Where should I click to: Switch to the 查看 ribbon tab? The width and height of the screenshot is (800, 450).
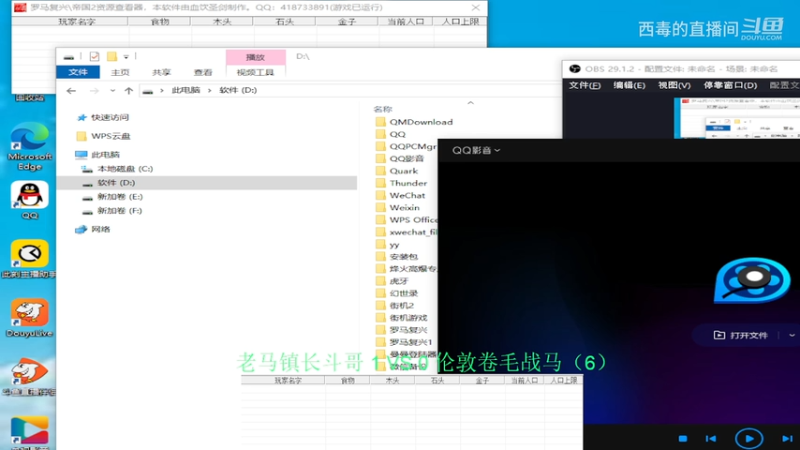tap(203, 72)
